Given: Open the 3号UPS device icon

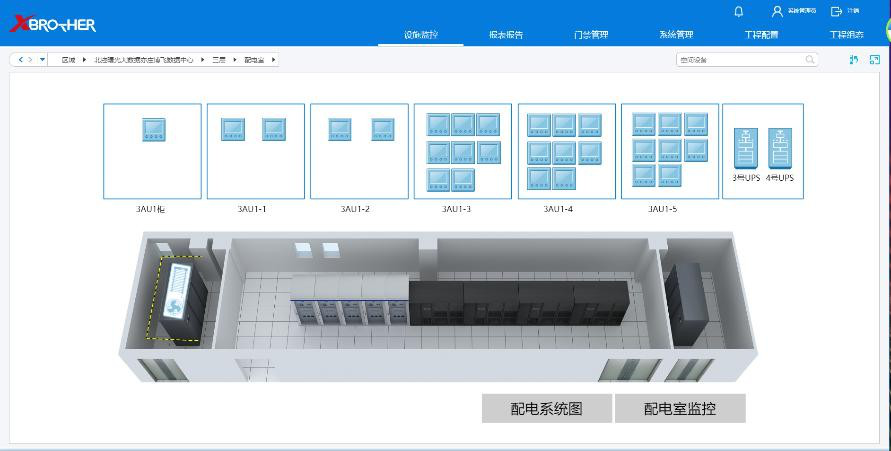Looking at the screenshot, I should coord(746,148).
